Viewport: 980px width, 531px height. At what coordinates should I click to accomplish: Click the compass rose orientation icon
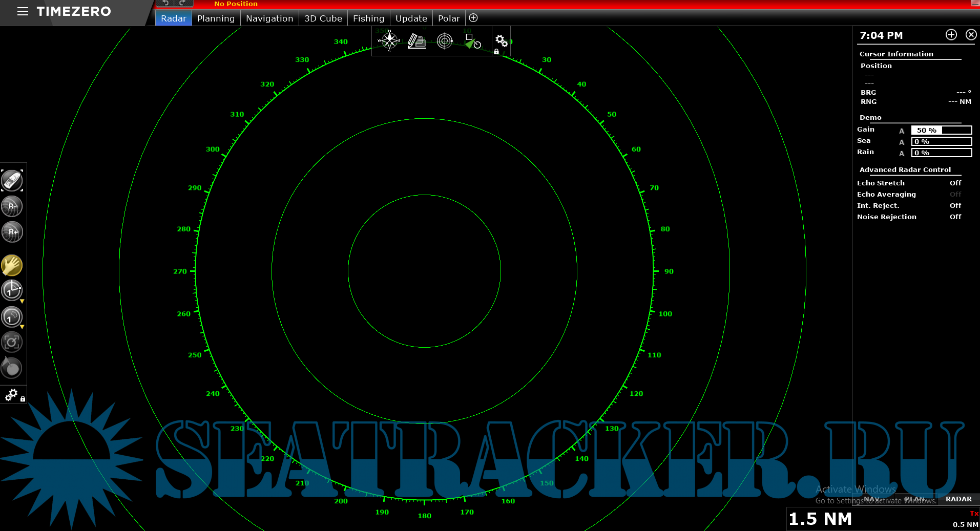(389, 41)
